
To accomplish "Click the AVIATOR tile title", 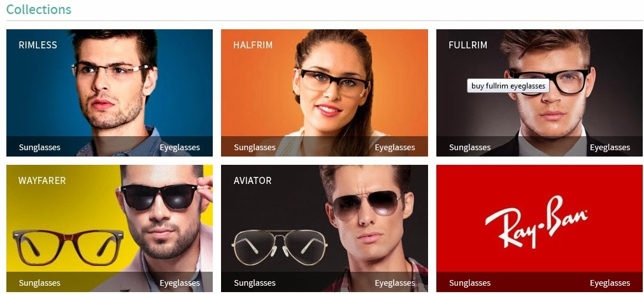I will (x=253, y=181).
